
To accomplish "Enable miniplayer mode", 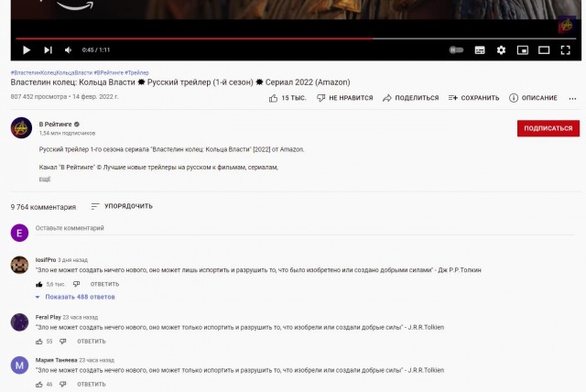I will [x=523, y=49].
